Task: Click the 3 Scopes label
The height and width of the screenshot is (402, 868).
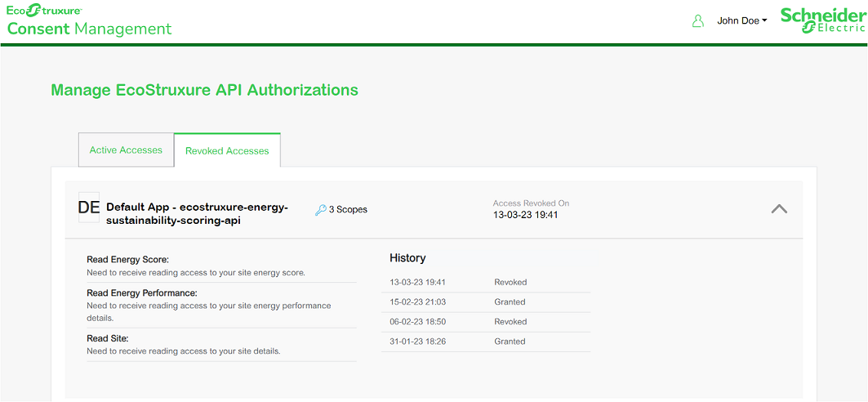Action: pyautogui.click(x=348, y=210)
